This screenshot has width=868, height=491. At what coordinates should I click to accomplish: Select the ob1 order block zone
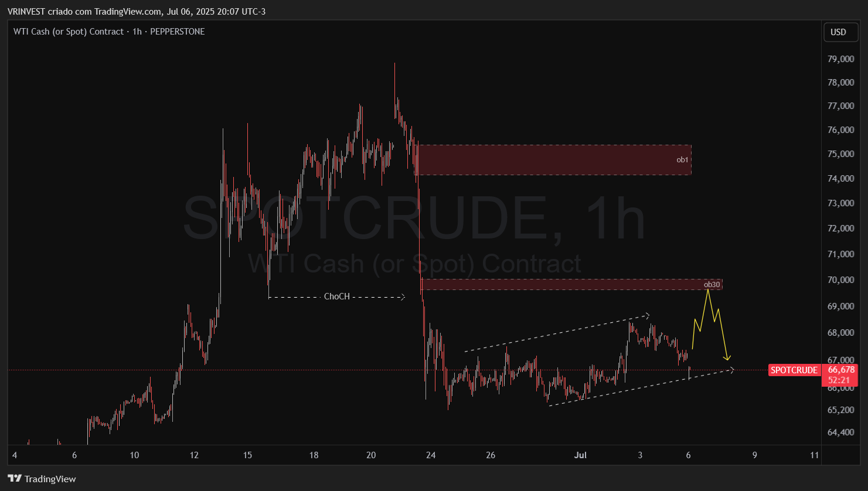click(553, 159)
